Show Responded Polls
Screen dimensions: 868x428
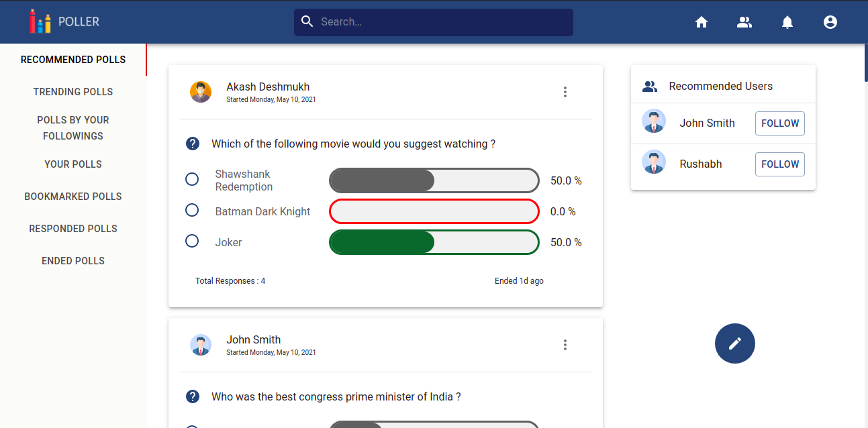73,229
